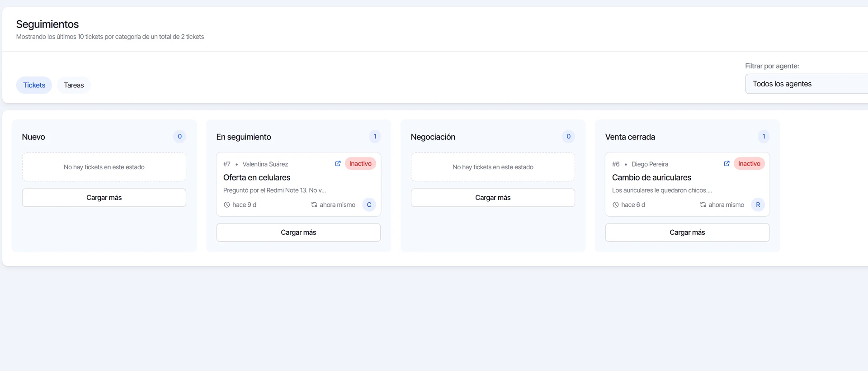The height and width of the screenshot is (371, 868).
Task: Open ticket #7 via external link icon
Action: coord(338,164)
